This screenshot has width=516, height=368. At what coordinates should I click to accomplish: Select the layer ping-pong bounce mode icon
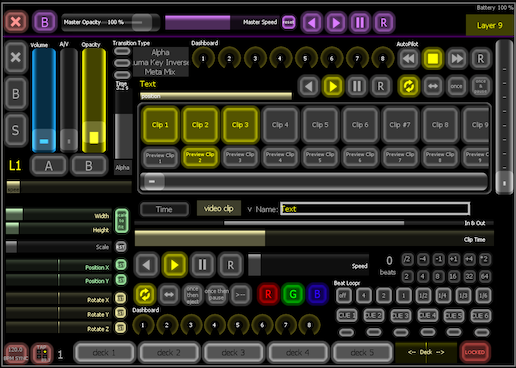point(433,86)
